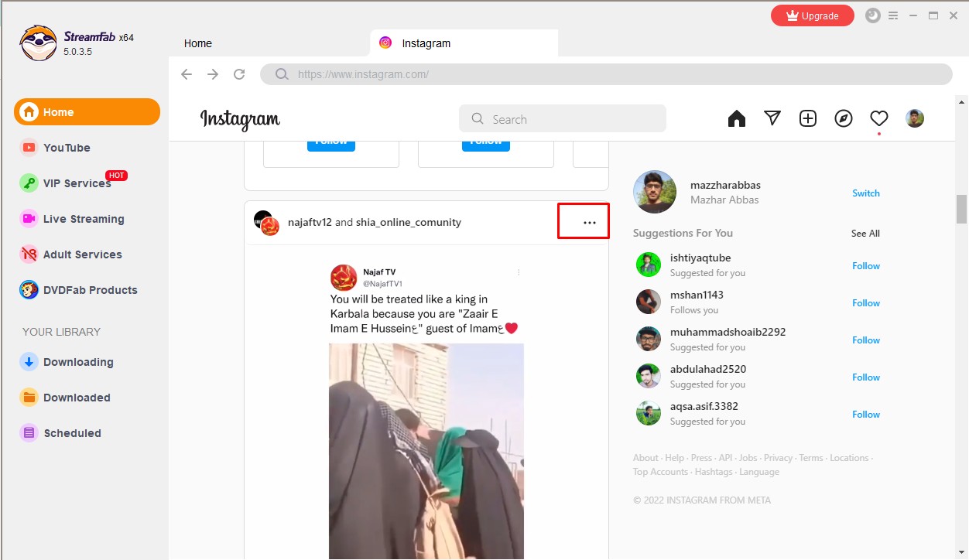Go forward using the browser arrow
This screenshot has width=969, height=560.
click(213, 74)
